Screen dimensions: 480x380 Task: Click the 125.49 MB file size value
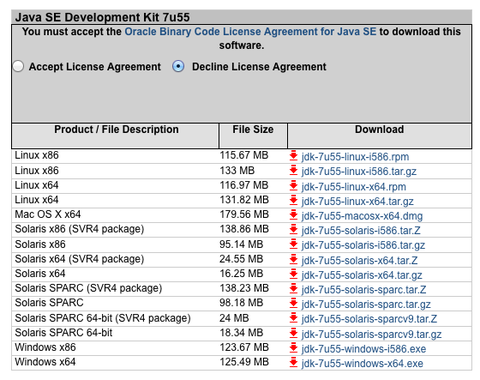pyautogui.click(x=244, y=362)
